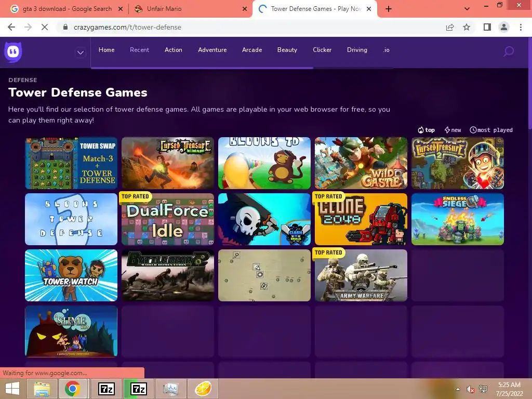Open Endless Siege game

coord(458,219)
